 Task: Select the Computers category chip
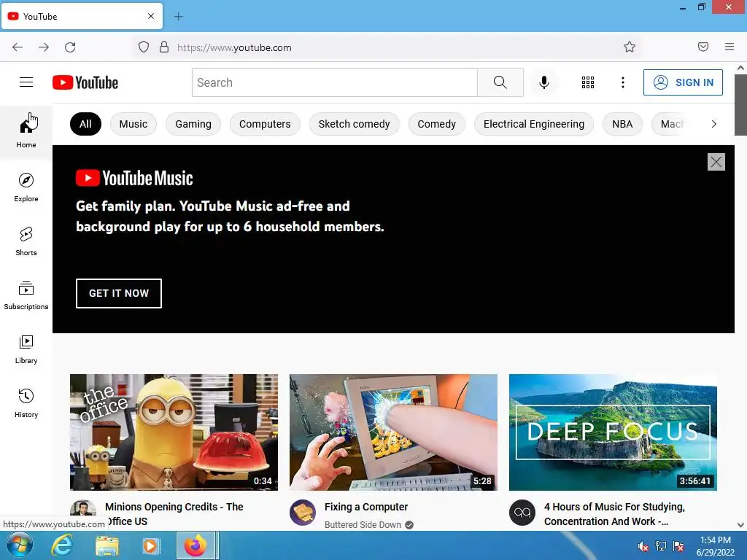point(265,124)
